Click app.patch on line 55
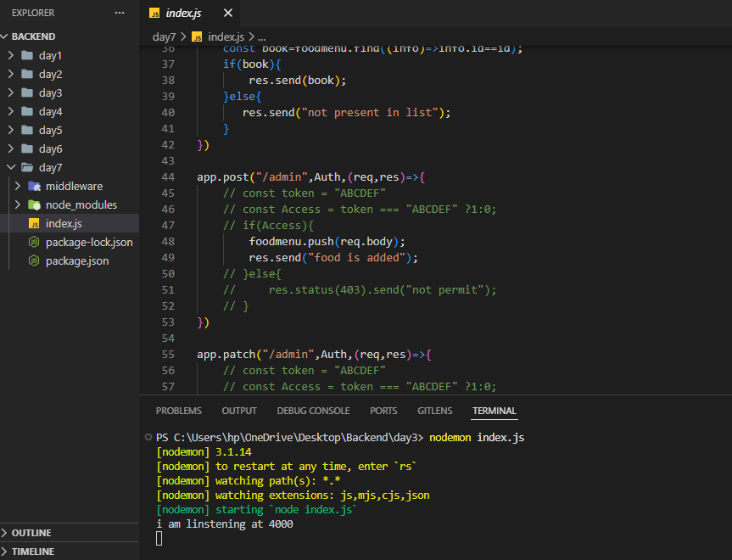This screenshot has height=560, width=732. (226, 355)
